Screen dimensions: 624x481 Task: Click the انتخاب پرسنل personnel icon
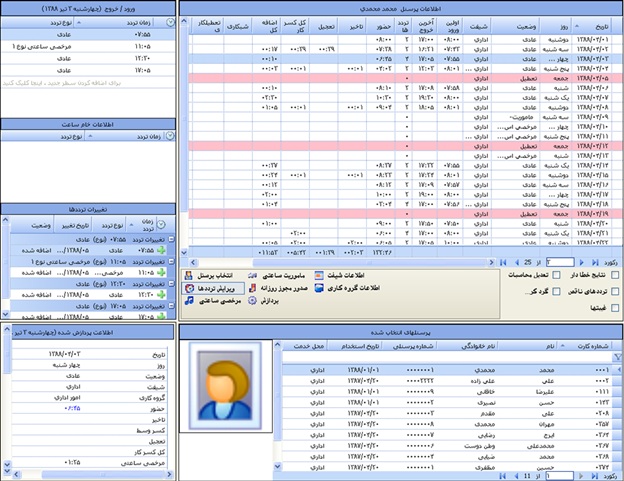tap(189, 275)
